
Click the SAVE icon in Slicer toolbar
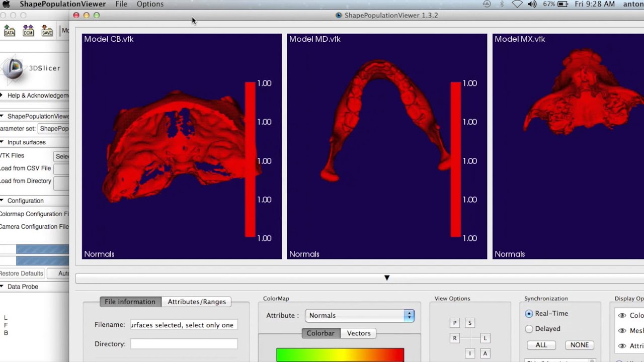pyautogui.click(x=47, y=31)
